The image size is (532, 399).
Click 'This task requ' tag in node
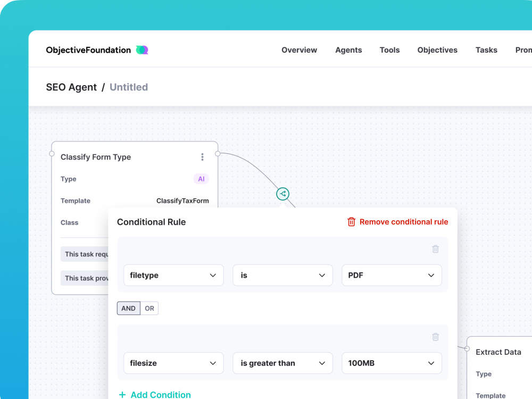click(x=85, y=254)
